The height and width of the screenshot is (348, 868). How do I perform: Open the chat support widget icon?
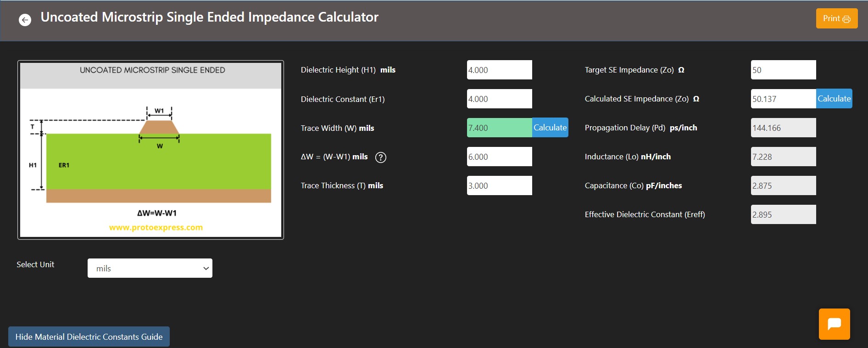click(x=835, y=324)
